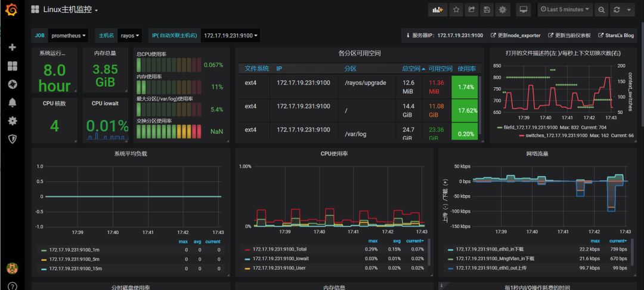Sort table by 文件系统 column header
This screenshot has height=290, width=644.
point(257,69)
